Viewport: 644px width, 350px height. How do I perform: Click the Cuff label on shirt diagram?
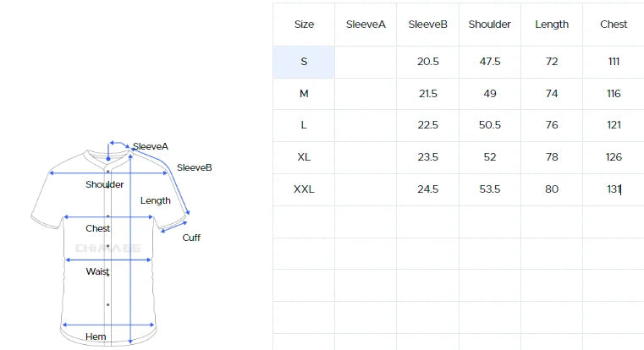click(x=191, y=238)
